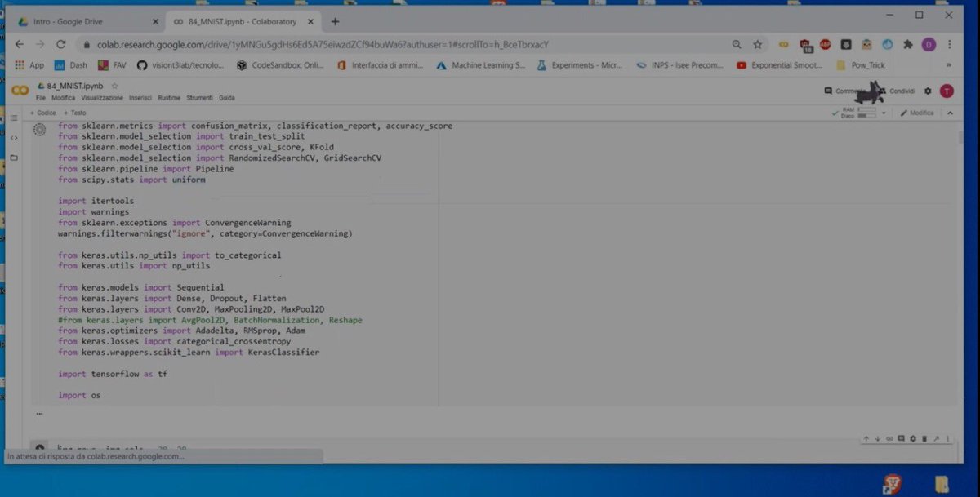The height and width of the screenshot is (497, 980).
Task: Delete cell trash icon in cell toolbar
Action: [x=924, y=439]
